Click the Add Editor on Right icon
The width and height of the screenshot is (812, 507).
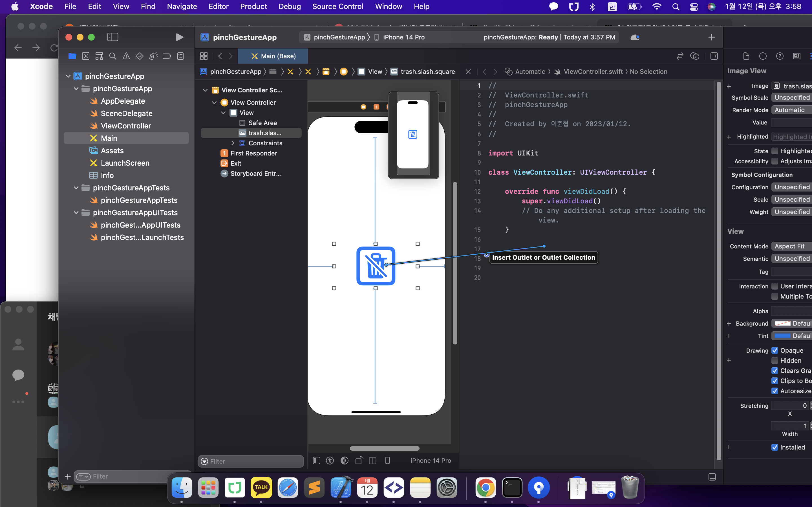(714, 56)
